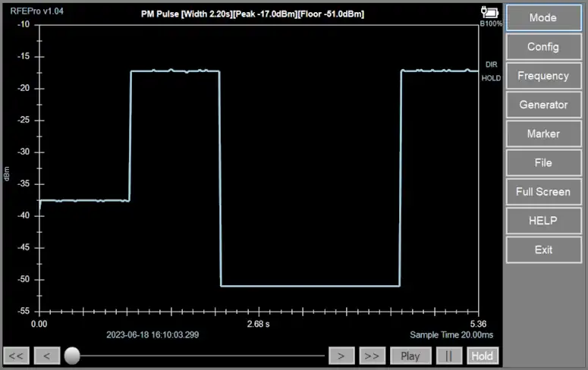The image size is (588, 370).
Task: Open the Frequency settings
Action: point(542,76)
